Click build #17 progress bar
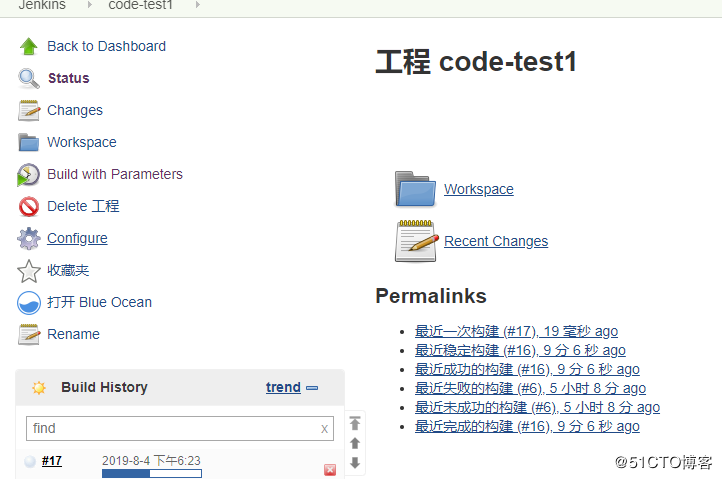This screenshot has height=479, width=722. (151, 473)
